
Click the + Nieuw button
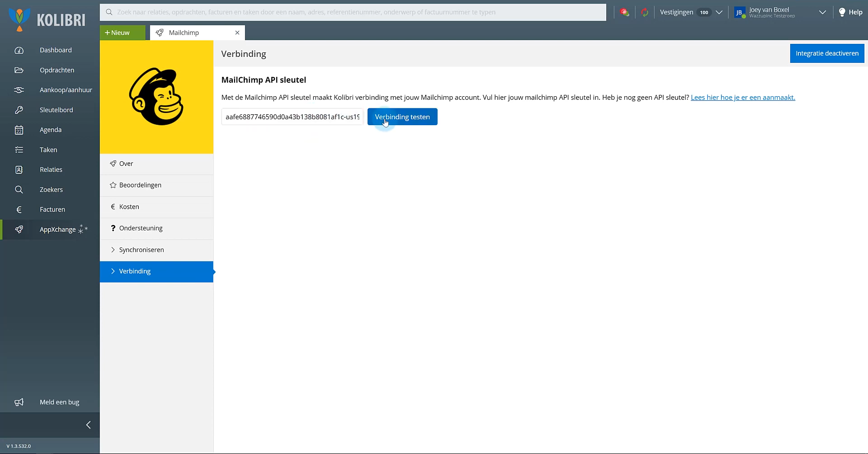[x=123, y=33]
